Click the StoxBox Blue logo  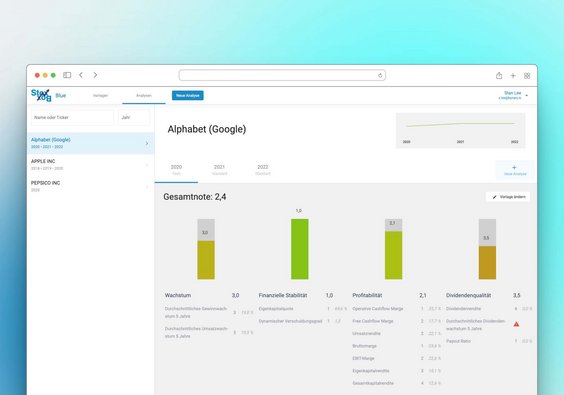[48, 95]
